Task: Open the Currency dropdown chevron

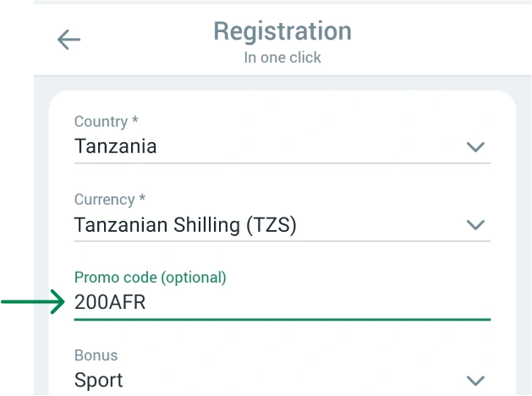Action: pos(476,225)
